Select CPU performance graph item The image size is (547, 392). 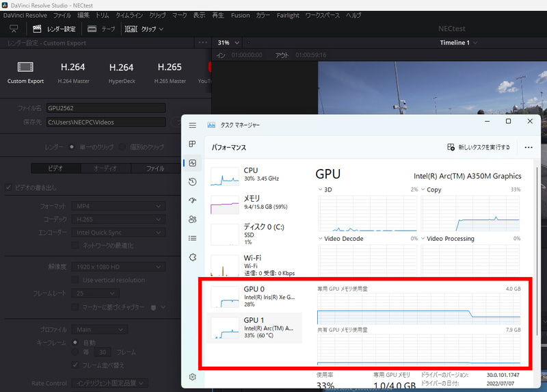click(254, 175)
